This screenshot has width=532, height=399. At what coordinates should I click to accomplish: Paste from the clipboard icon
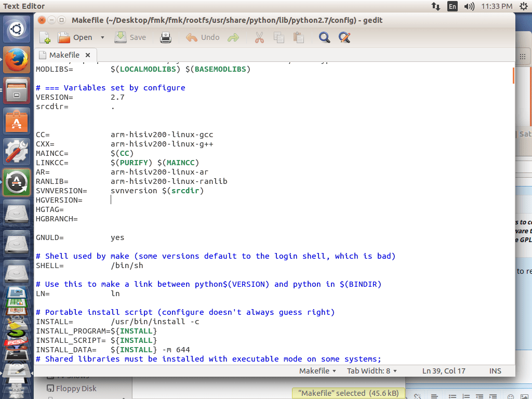299,37
